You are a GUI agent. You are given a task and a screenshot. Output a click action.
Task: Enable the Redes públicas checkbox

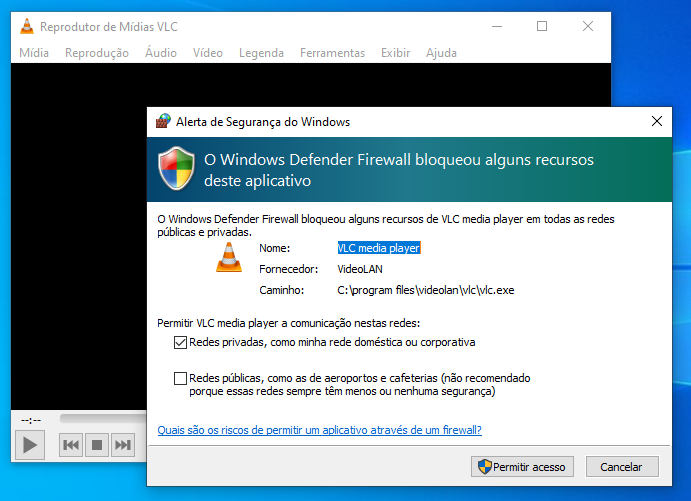180,378
